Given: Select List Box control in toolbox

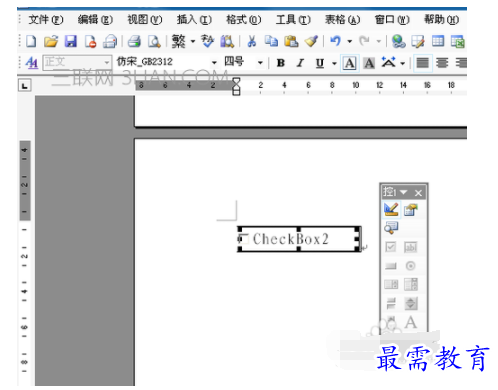Looking at the screenshot, I should click(x=391, y=284).
